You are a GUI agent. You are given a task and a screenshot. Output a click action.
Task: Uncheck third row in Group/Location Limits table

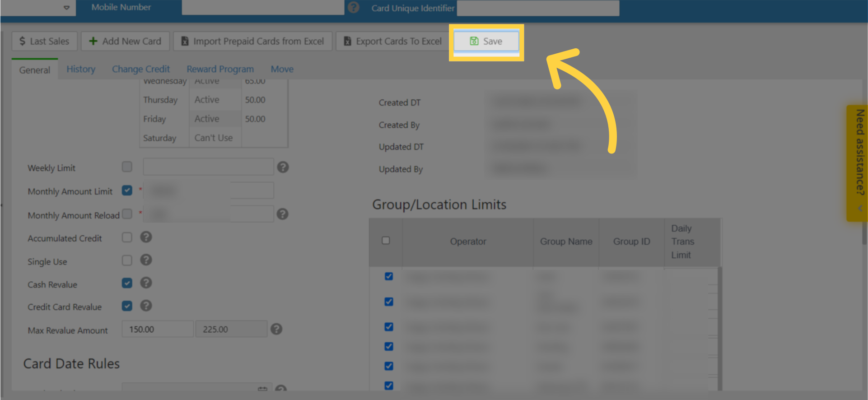(x=389, y=326)
